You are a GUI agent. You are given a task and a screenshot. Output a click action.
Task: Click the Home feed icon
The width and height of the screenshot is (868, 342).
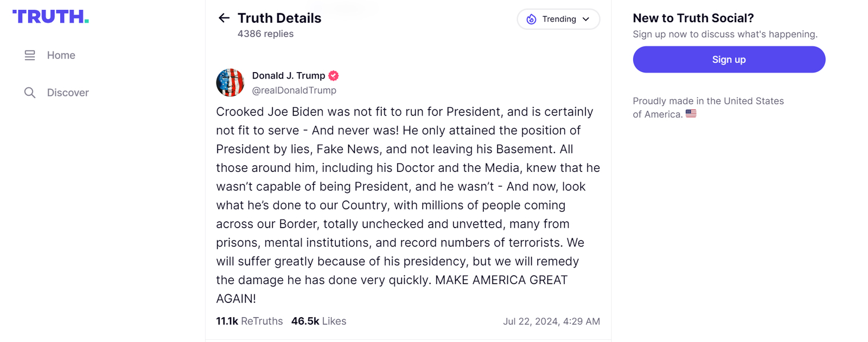click(x=30, y=55)
